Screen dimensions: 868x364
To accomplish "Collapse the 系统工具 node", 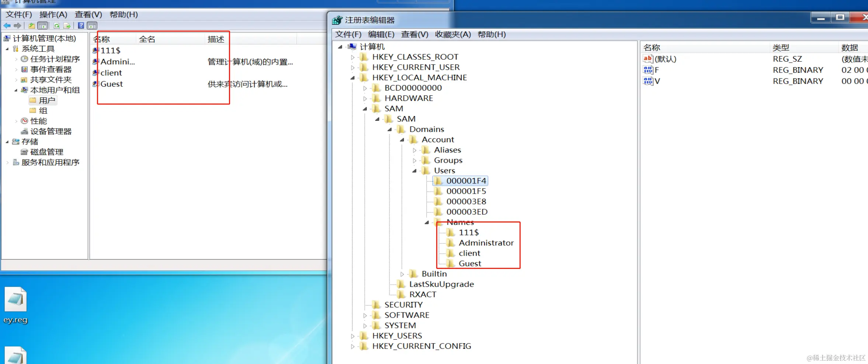I will 7,49.
